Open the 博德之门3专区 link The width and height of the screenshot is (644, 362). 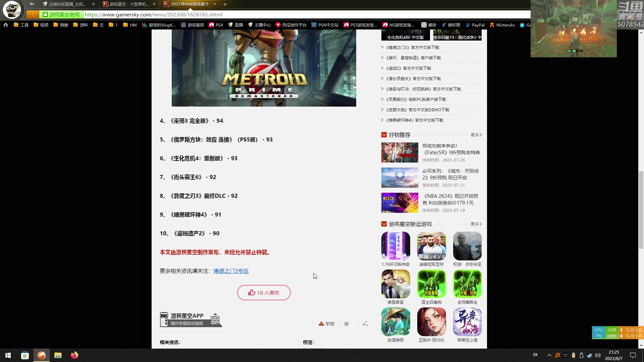click(x=231, y=271)
